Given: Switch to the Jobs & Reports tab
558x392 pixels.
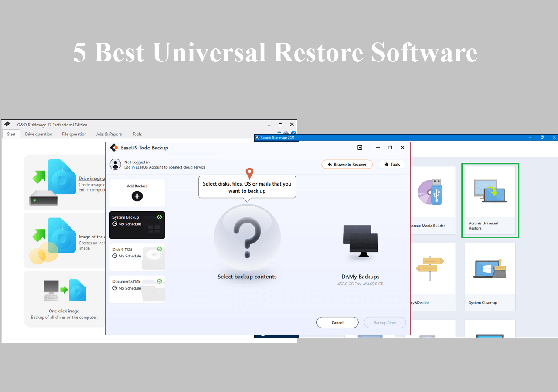Looking at the screenshot, I should pyautogui.click(x=109, y=134).
